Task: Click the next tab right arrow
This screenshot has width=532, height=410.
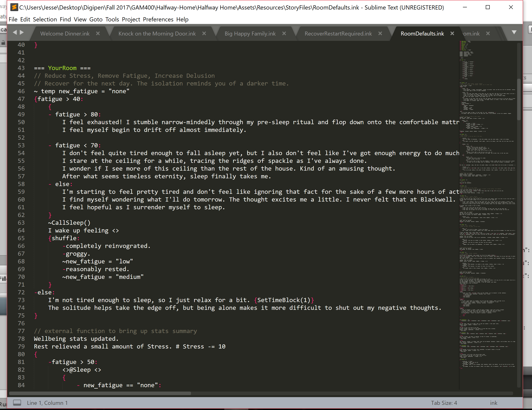Action: pos(22,32)
